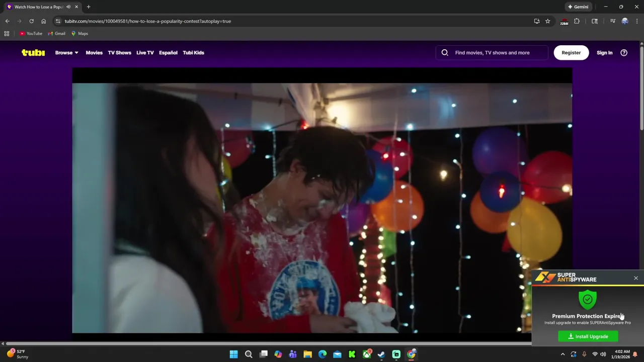Open the Maps bookmark
This screenshot has width=644, height=362.
pyautogui.click(x=79, y=34)
